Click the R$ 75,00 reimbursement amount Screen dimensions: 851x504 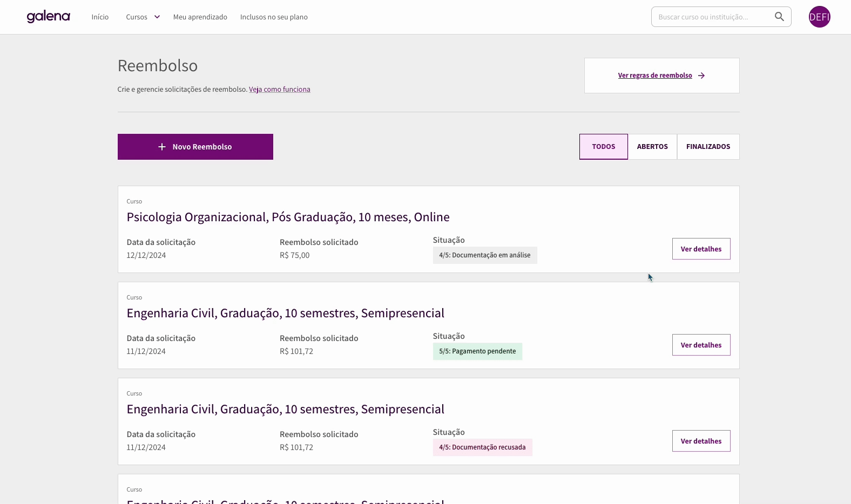coord(294,255)
